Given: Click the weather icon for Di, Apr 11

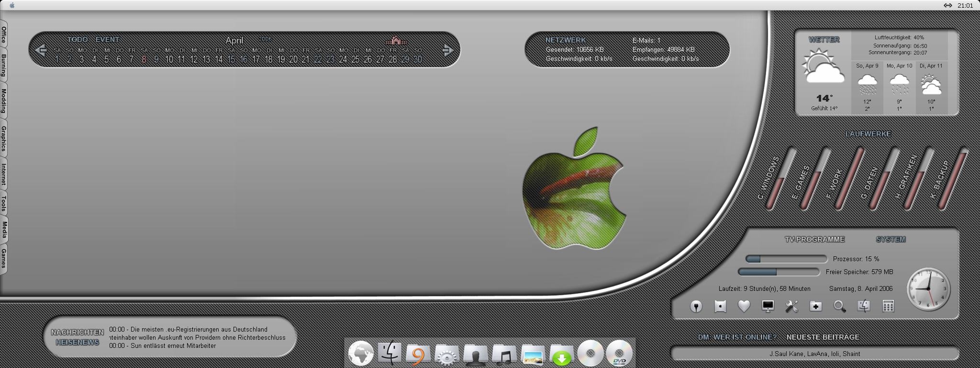Looking at the screenshot, I should [x=931, y=84].
